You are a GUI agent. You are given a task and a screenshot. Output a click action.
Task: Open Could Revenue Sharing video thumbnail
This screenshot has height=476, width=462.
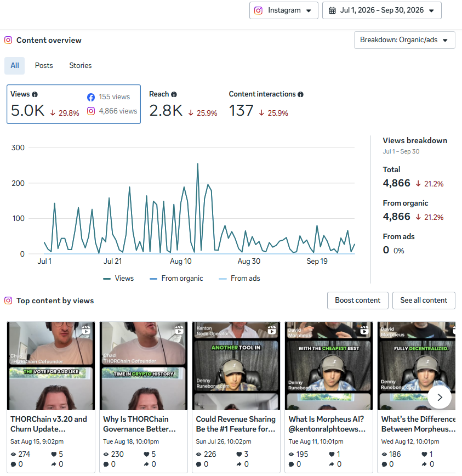pyautogui.click(x=236, y=366)
